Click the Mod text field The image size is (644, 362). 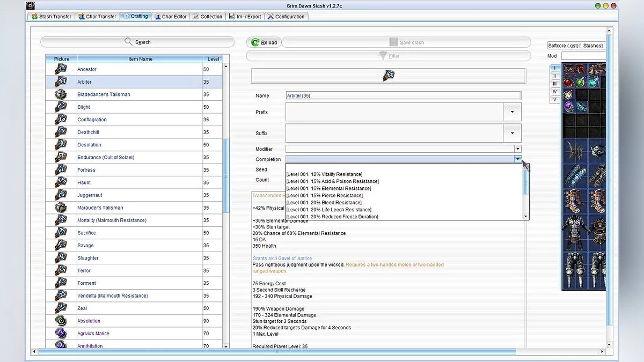tap(583, 56)
